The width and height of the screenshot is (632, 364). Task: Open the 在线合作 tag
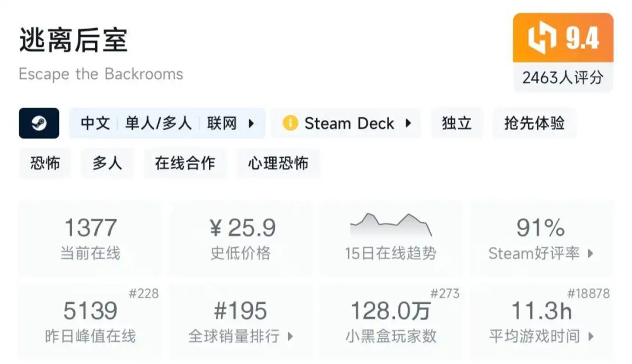click(185, 163)
